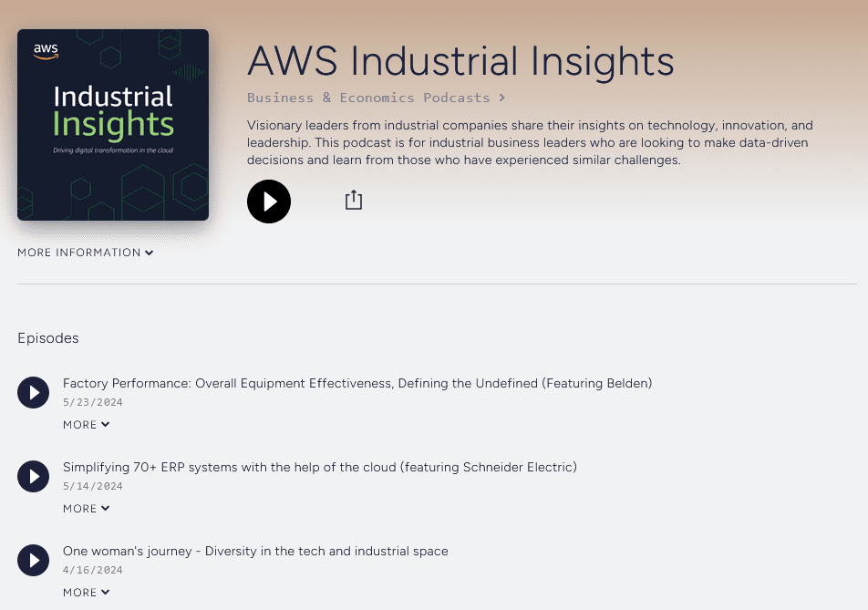This screenshot has height=610, width=868.
Task: Click the aws logo on cover art
Action: coord(46,51)
